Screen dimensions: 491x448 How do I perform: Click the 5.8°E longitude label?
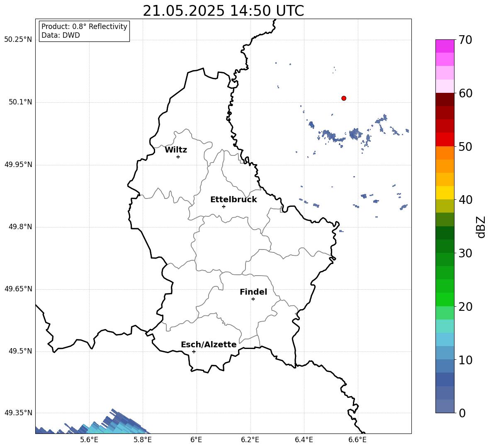coord(143,440)
